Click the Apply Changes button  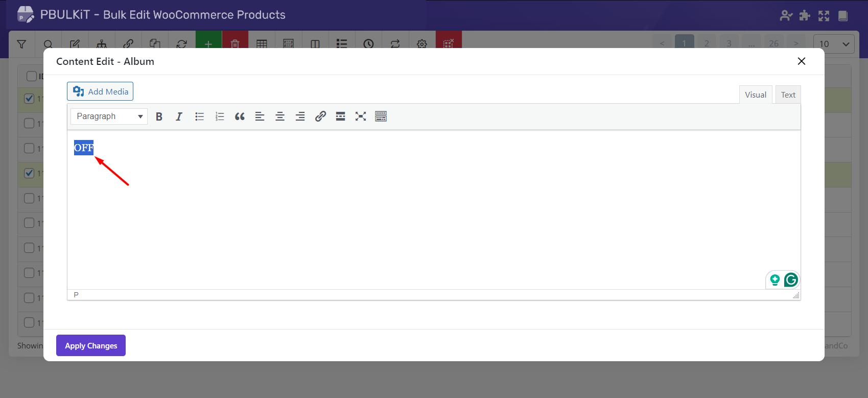point(91,346)
